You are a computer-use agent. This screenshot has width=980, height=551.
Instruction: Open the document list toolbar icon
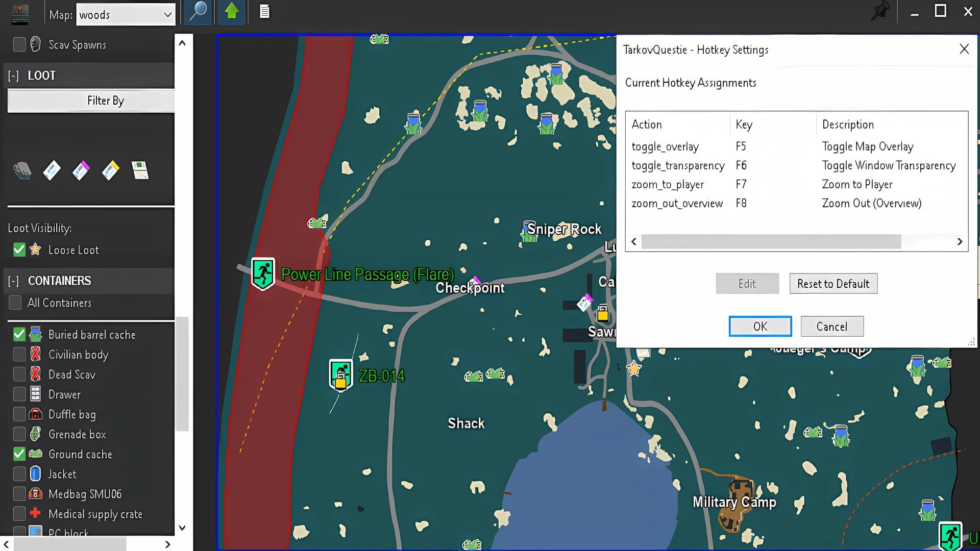pos(264,12)
